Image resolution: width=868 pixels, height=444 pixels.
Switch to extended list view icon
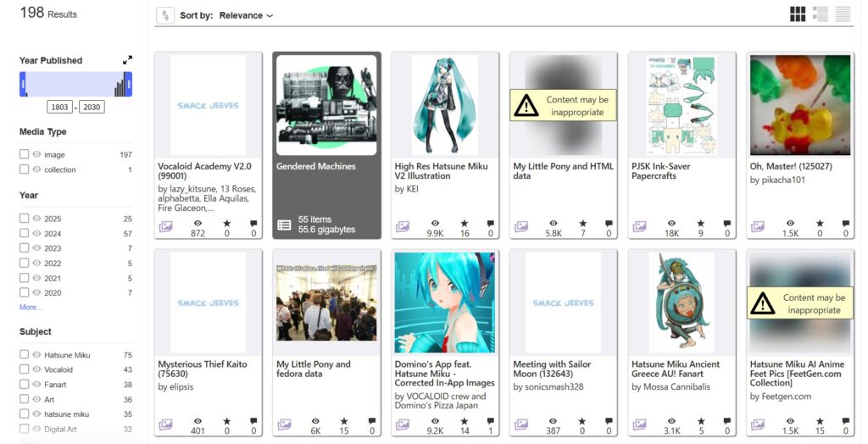point(820,14)
